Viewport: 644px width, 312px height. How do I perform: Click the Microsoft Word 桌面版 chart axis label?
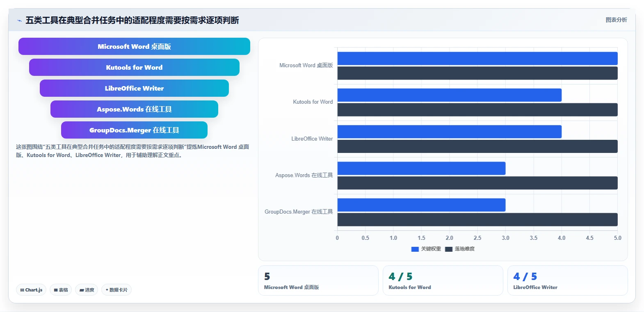click(x=306, y=66)
